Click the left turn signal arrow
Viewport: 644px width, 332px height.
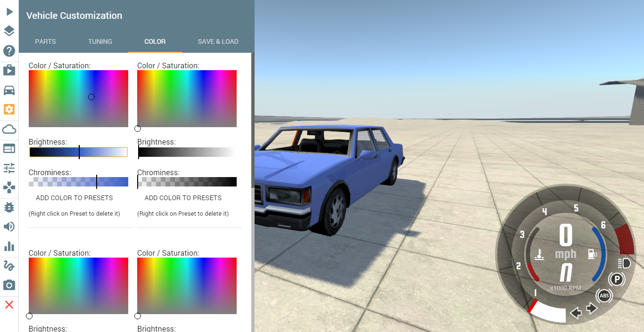(x=576, y=313)
